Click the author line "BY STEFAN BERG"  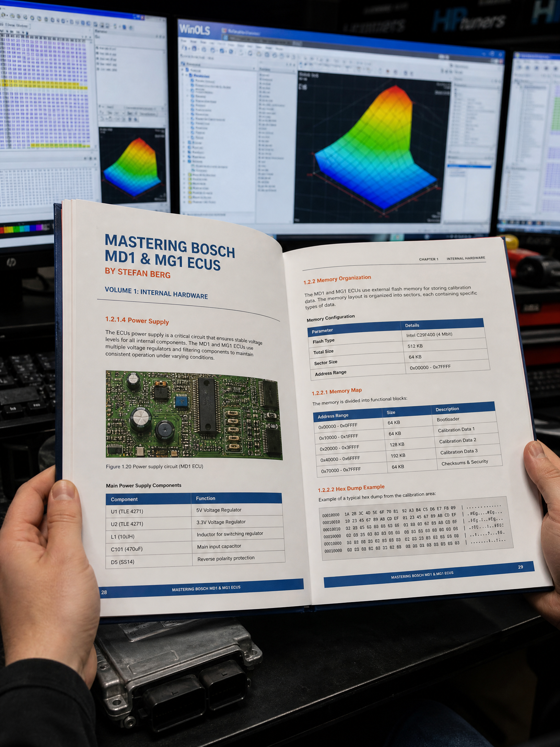138,273
